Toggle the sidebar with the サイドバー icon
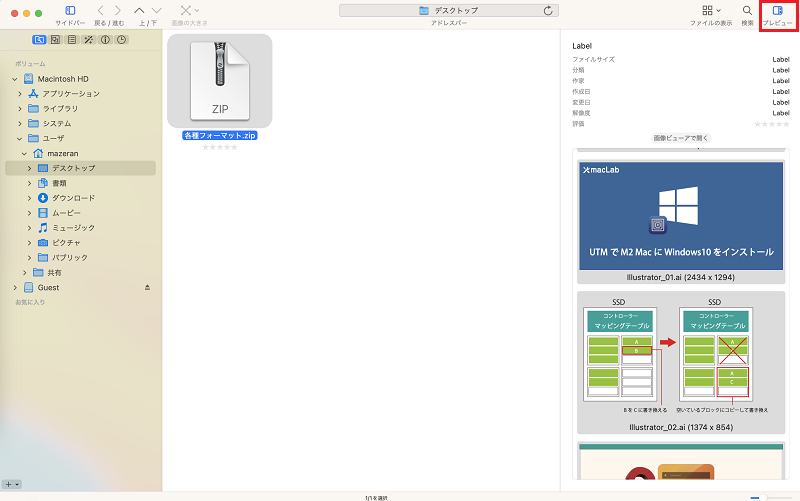Image resolution: width=800 pixels, height=501 pixels. click(70, 11)
